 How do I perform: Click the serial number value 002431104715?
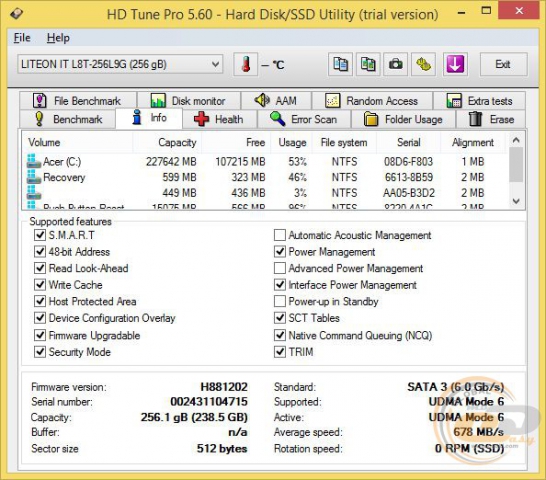point(209,402)
